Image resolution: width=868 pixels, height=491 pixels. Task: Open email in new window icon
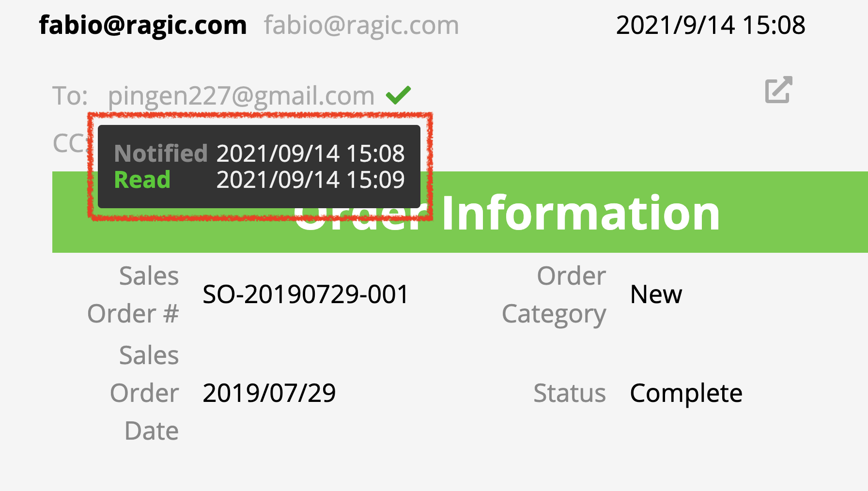[x=778, y=90]
